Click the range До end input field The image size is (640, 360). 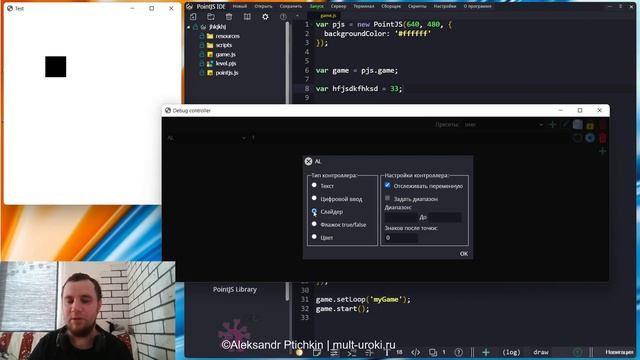point(444,217)
